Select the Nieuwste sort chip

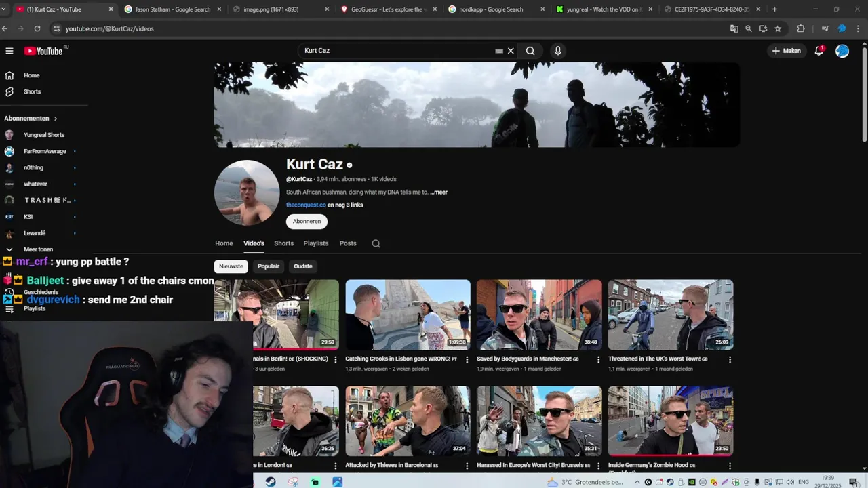[231, 266]
